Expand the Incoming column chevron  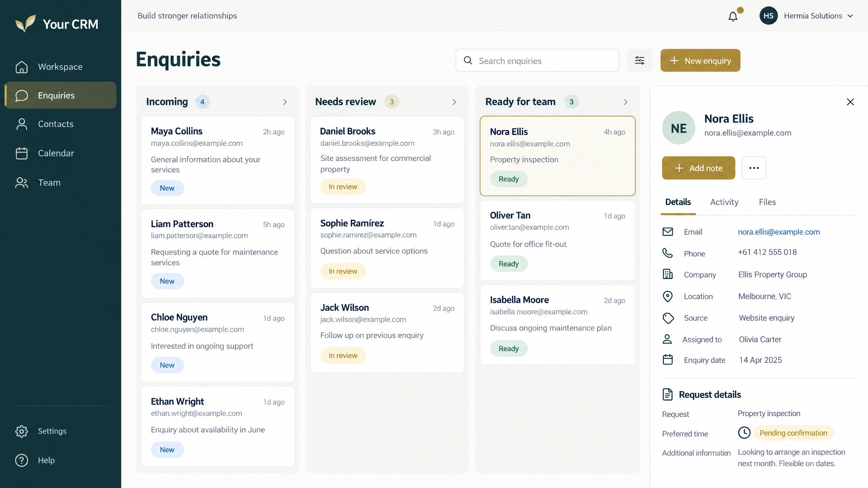[x=285, y=102]
